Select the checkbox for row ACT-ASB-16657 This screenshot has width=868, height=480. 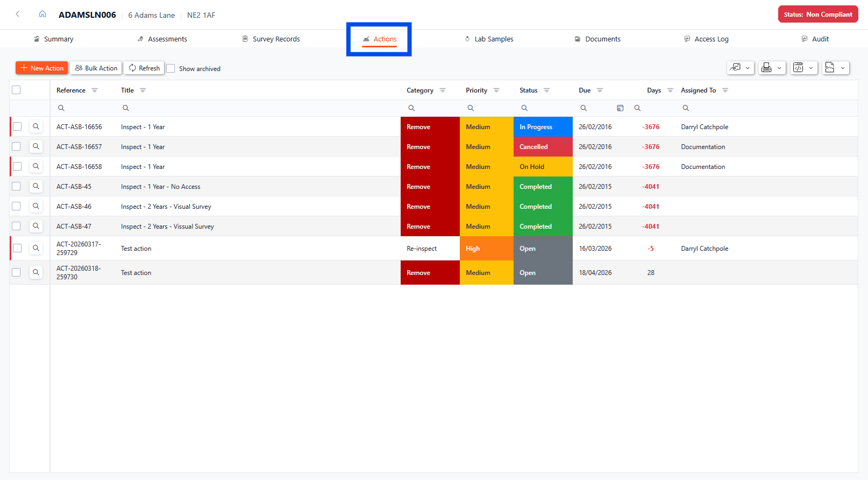tap(17, 147)
